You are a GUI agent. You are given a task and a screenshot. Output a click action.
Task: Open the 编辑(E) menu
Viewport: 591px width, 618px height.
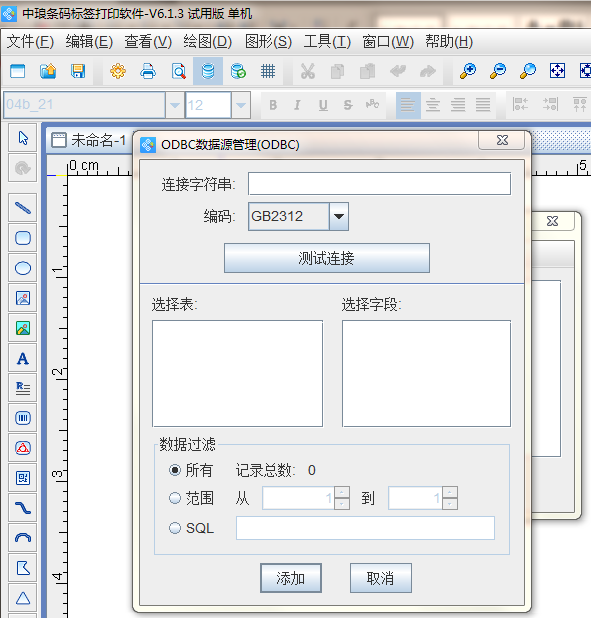click(x=89, y=41)
